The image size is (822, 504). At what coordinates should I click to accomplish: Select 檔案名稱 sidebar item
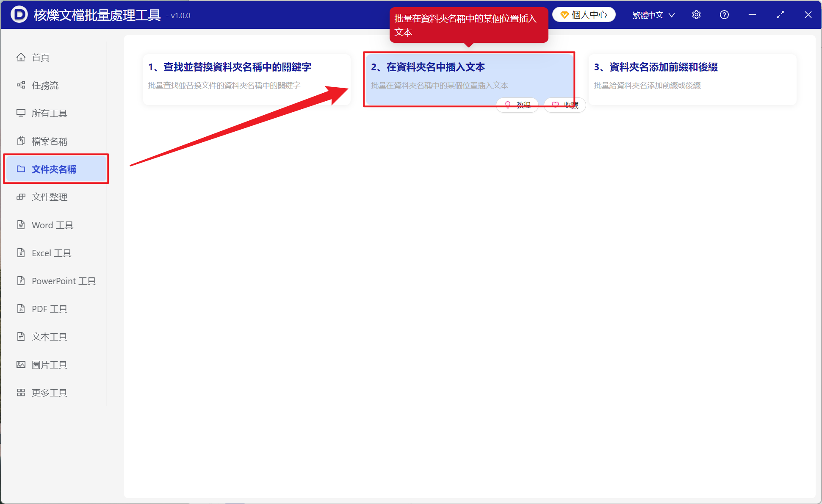tap(56, 141)
